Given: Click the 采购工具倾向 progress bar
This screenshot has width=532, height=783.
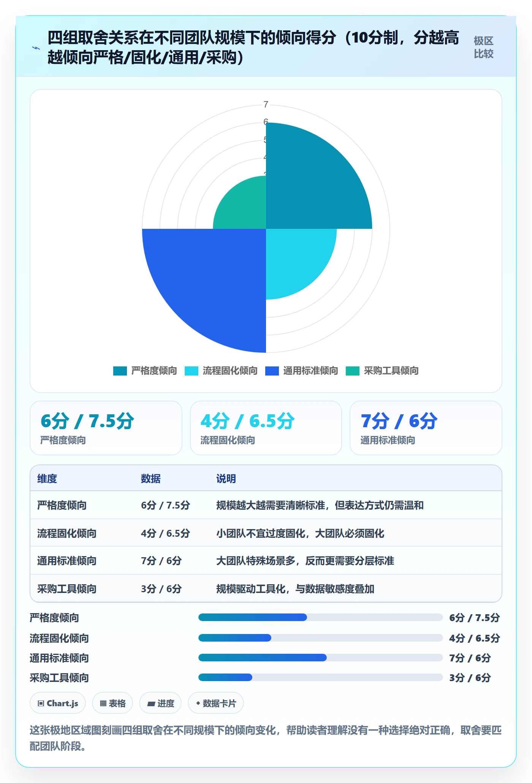Looking at the screenshot, I should point(320,677).
